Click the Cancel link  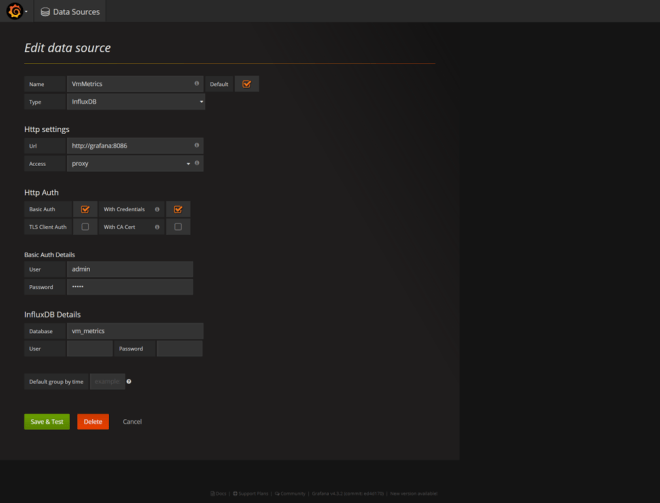tap(132, 421)
